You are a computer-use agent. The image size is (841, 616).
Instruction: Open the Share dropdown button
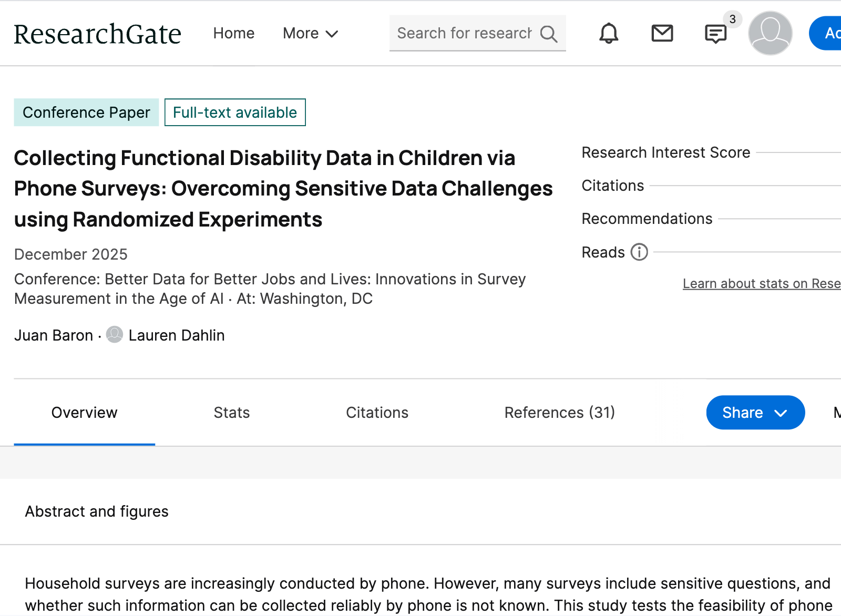pos(755,413)
